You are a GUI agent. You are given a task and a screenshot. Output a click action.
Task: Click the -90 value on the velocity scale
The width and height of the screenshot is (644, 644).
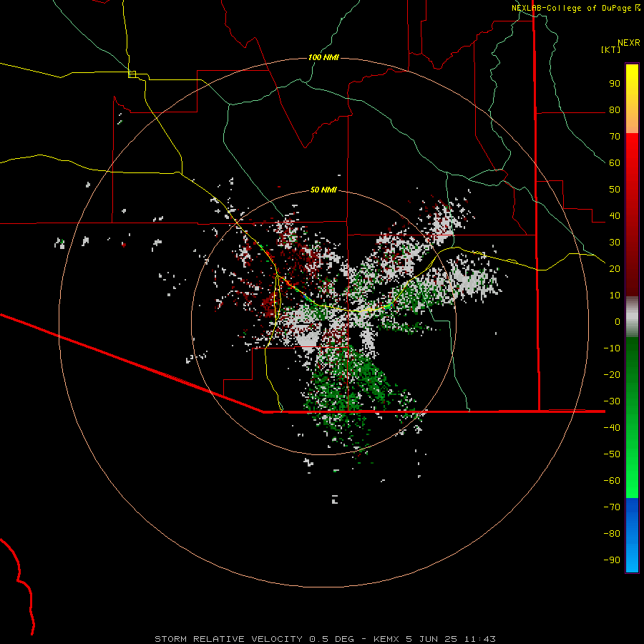point(612,560)
